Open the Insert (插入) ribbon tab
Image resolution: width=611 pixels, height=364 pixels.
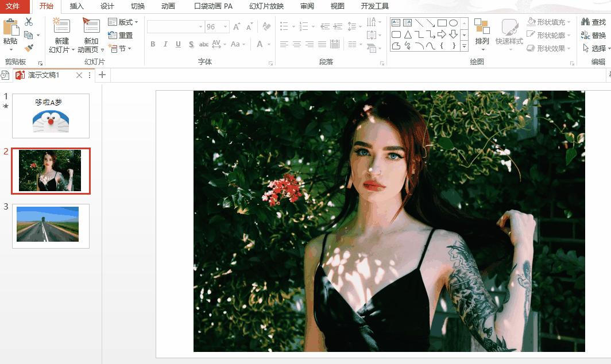tap(76, 6)
